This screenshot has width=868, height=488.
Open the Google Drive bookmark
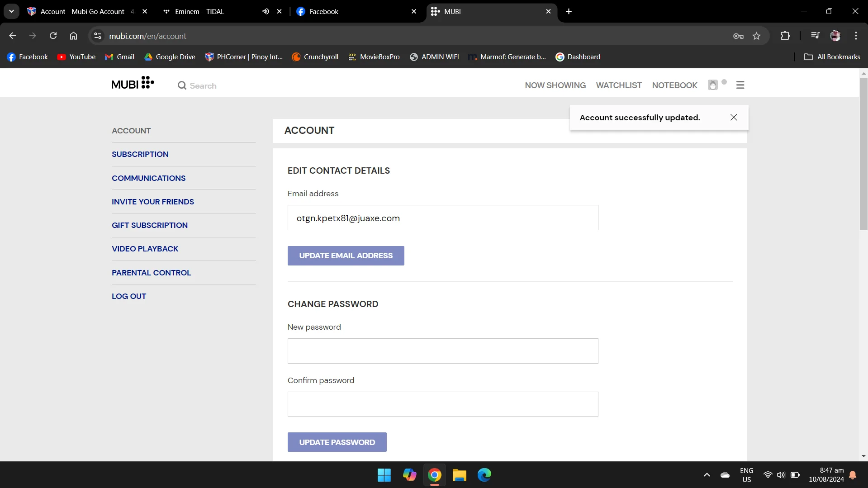[170, 57]
